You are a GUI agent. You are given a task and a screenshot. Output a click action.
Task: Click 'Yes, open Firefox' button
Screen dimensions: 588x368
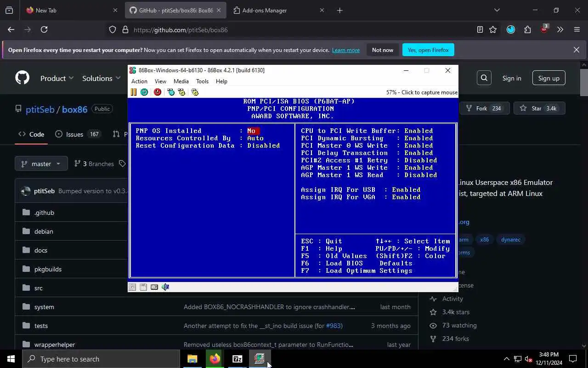coord(428,50)
